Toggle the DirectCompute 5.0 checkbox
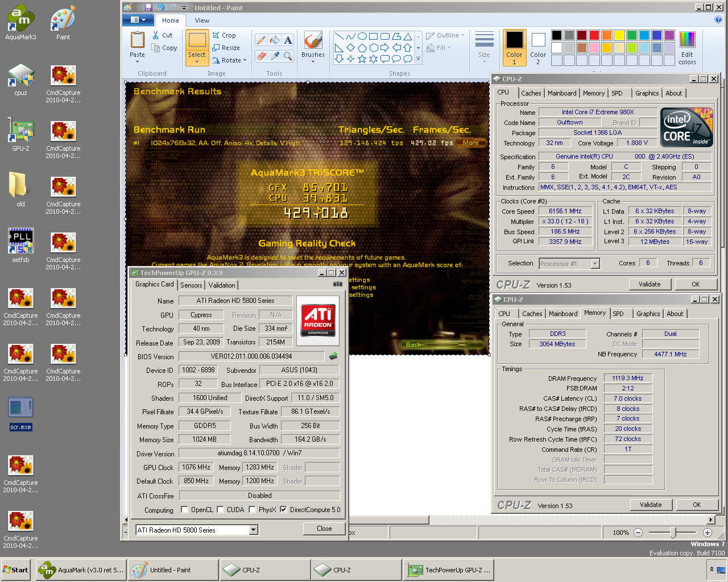728x582 pixels. click(283, 509)
